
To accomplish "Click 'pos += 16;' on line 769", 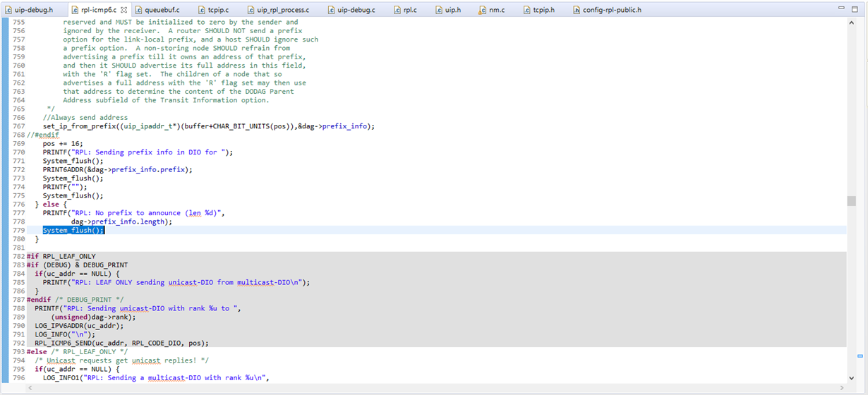I will [63, 143].
